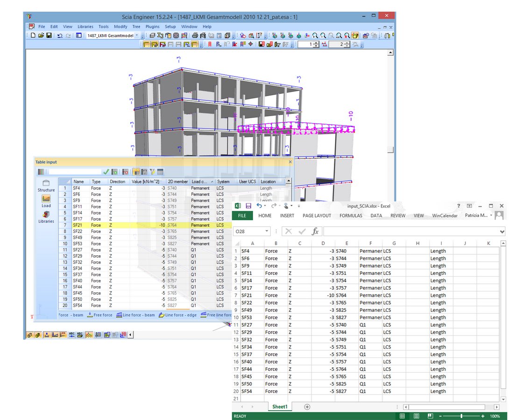Expand Scia bottom toolbar with left arrow

[131, 335]
